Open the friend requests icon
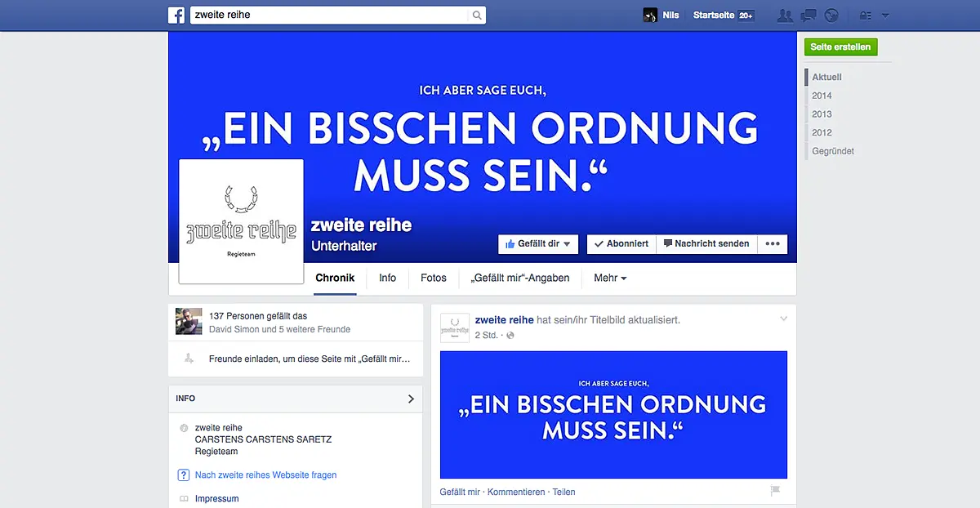980x508 pixels. [785, 16]
